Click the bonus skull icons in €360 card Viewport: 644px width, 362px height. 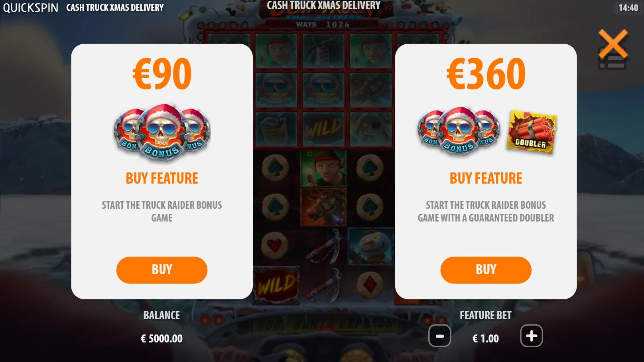pyautogui.click(x=459, y=131)
